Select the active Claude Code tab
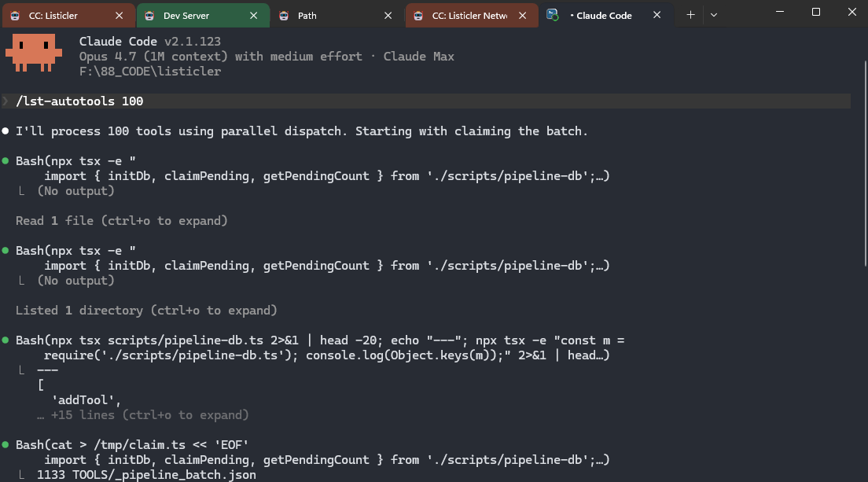Screen dimensions: 868x482 coord(606,16)
